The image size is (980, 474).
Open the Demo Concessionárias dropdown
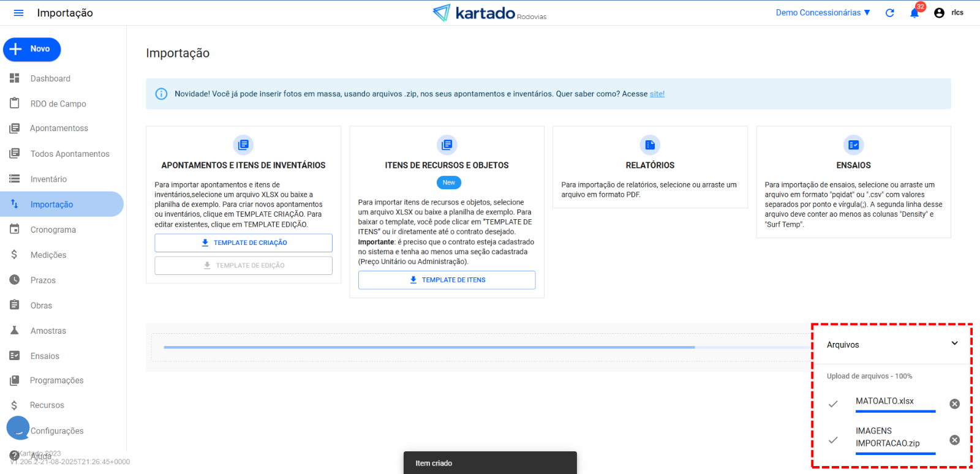(x=823, y=13)
